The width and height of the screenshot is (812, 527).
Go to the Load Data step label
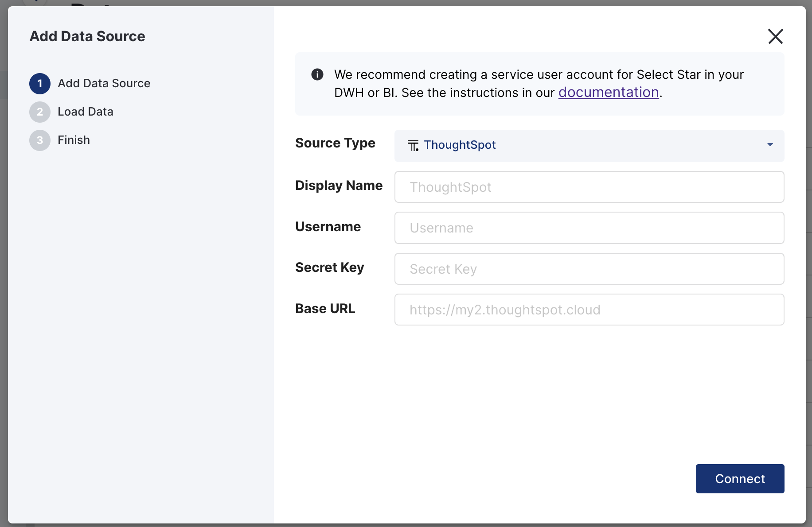tap(86, 112)
